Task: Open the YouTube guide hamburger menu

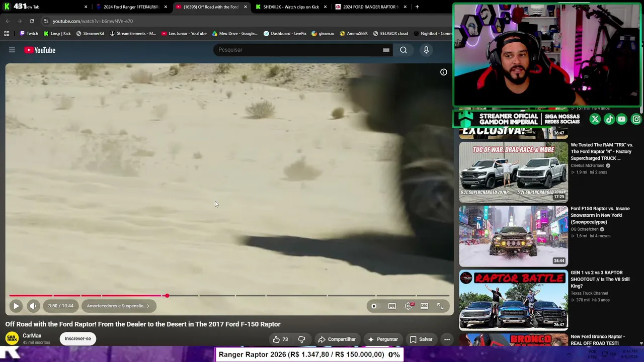Action: pyautogui.click(x=12, y=50)
